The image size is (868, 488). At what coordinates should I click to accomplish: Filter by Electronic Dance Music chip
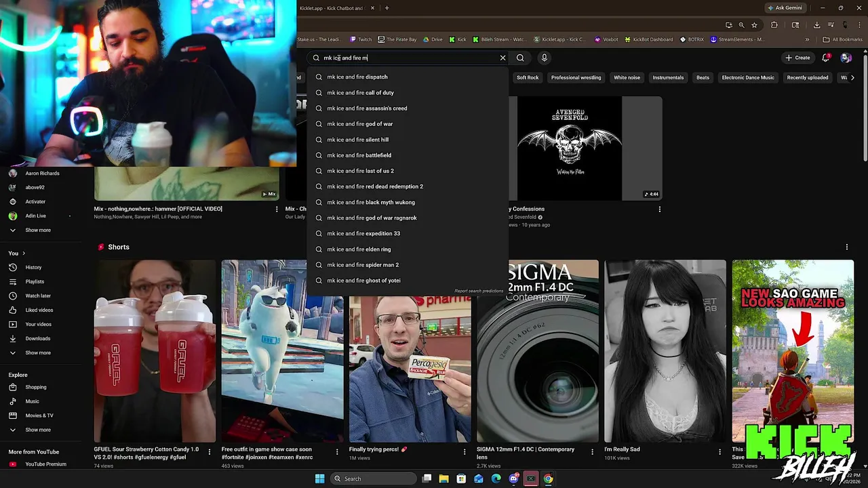point(748,77)
